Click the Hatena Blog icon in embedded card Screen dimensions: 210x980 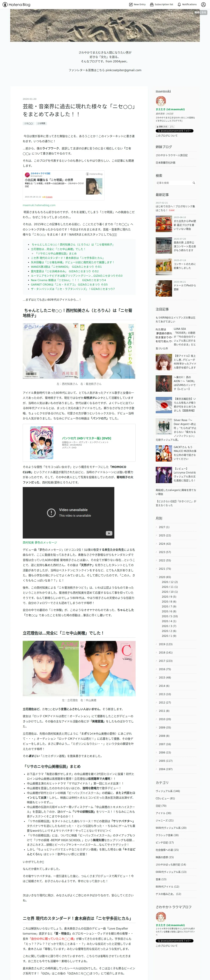pyautogui.click(x=94, y=174)
